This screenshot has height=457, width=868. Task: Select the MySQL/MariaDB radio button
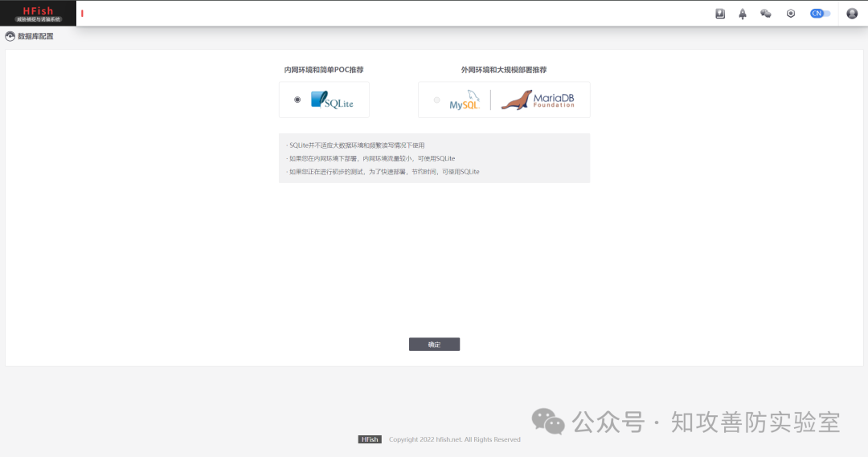click(x=436, y=100)
